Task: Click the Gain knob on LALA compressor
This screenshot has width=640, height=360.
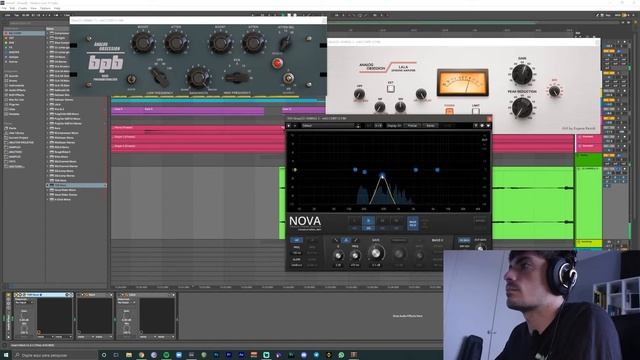Action: 522,74
